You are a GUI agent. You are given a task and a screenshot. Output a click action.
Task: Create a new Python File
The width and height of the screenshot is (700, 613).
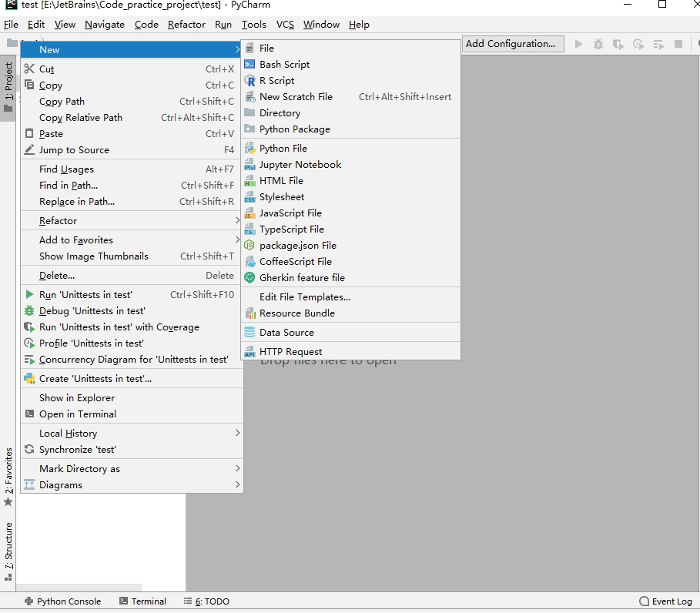point(283,149)
